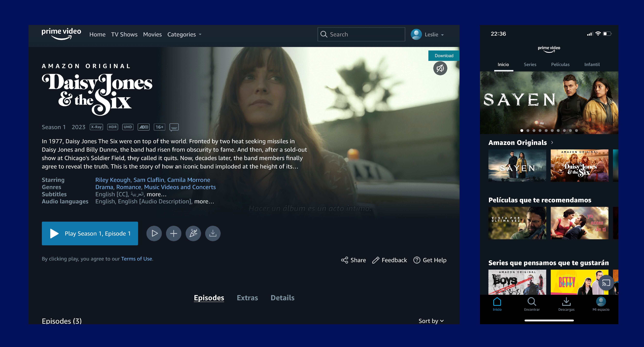The height and width of the screenshot is (347, 644).
Task: Unmute the trailer audio
Action: [440, 68]
